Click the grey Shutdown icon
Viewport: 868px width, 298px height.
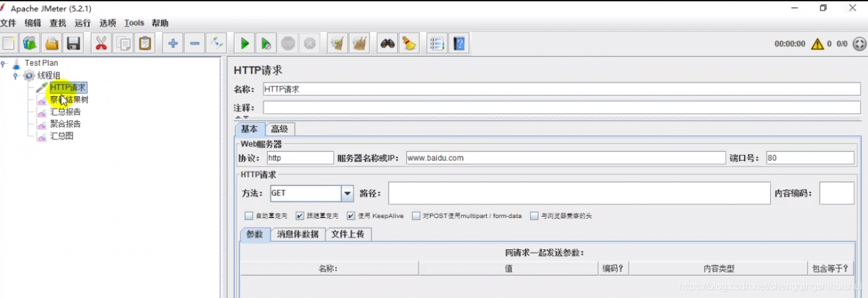(x=310, y=44)
